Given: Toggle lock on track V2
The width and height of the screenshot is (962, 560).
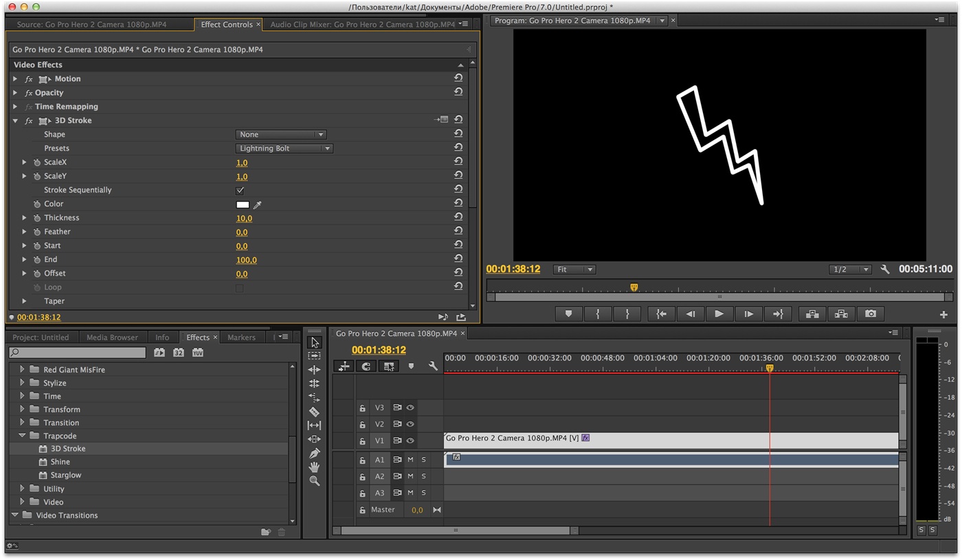Looking at the screenshot, I should point(362,425).
